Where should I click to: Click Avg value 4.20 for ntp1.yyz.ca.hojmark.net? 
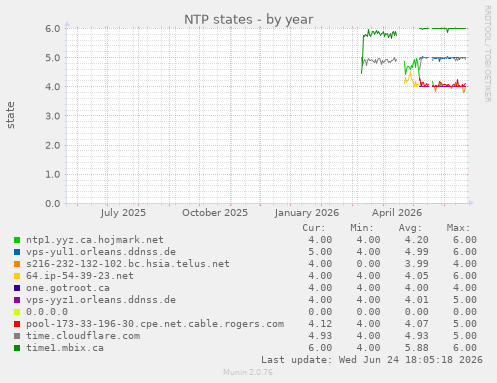tap(417, 240)
